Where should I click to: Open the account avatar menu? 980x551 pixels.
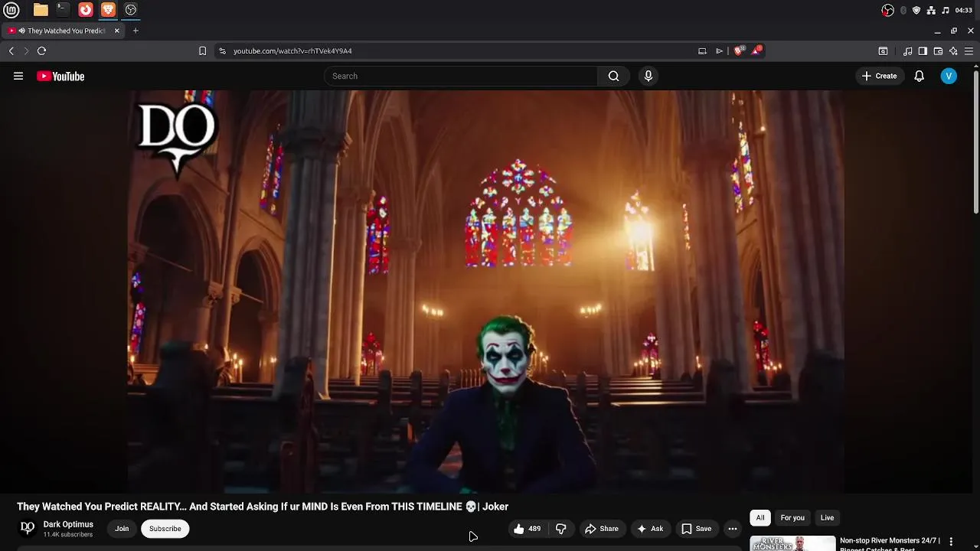click(949, 76)
